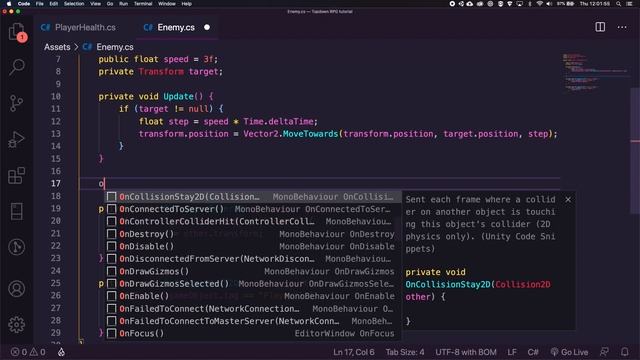Open Source Control view
Image resolution: width=640 pixels, height=360 pixels.
pyautogui.click(x=16, y=103)
